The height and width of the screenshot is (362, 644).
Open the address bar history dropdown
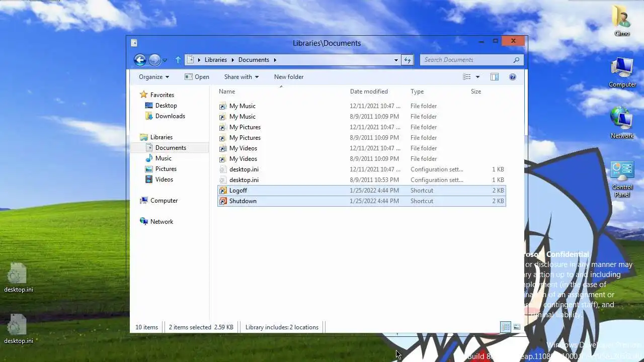coord(396,60)
